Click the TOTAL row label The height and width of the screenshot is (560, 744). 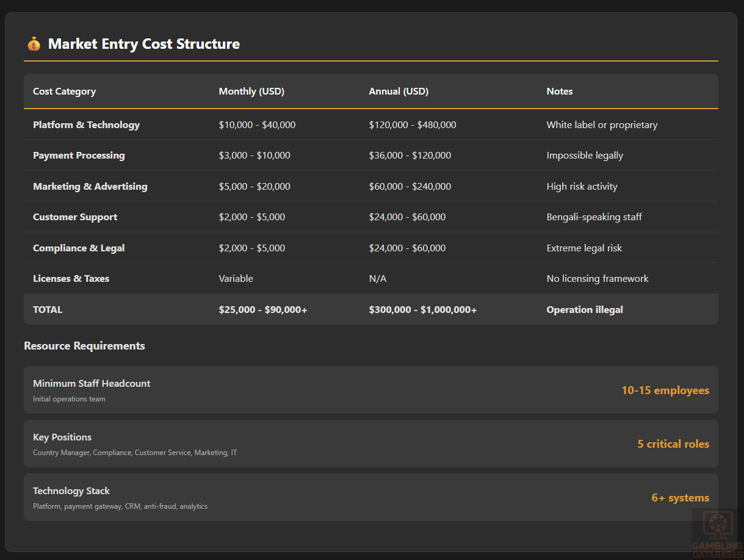tap(48, 310)
